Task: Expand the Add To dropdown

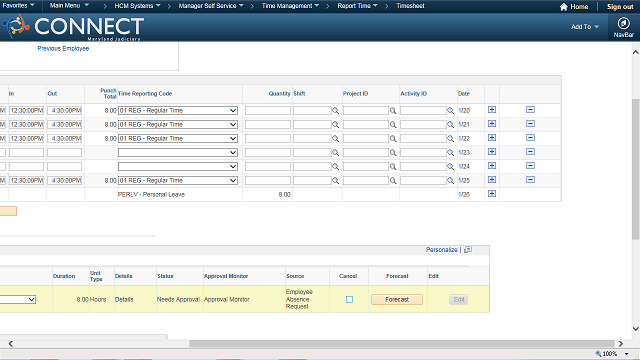Action: tap(585, 27)
